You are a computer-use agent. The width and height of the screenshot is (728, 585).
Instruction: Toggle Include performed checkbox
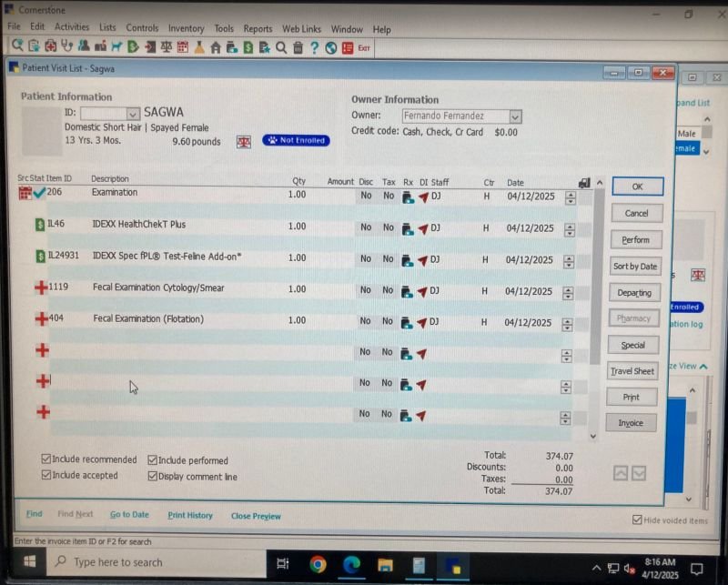click(152, 460)
